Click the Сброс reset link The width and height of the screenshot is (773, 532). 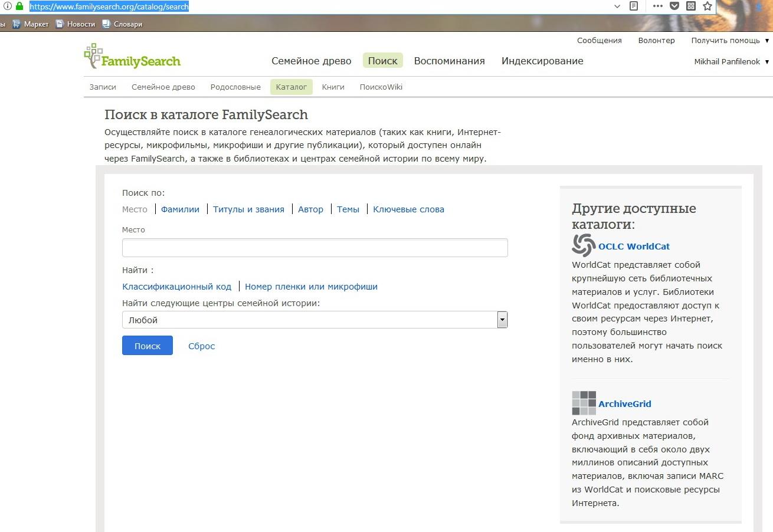201,346
